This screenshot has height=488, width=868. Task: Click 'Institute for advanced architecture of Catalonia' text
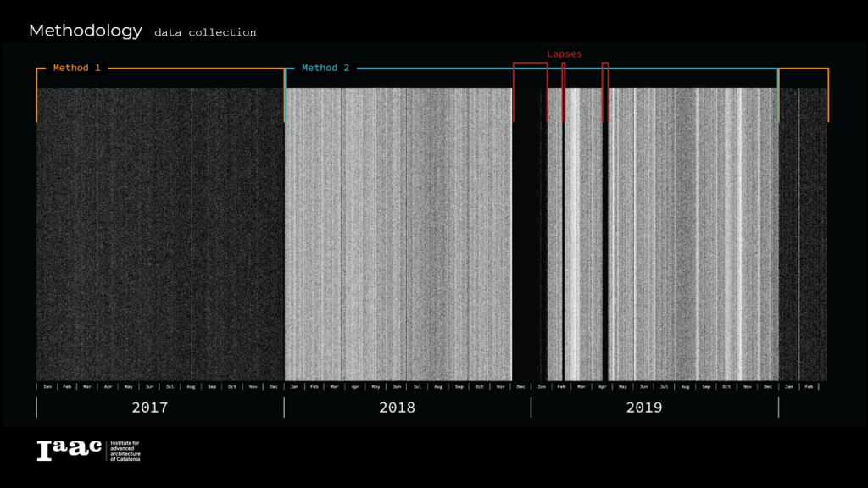tap(125, 451)
